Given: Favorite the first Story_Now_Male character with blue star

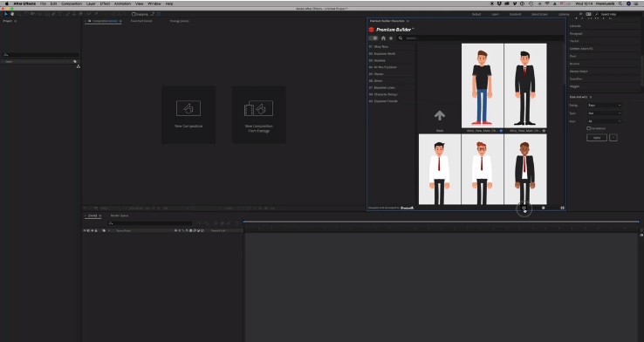Looking at the screenshot, I should pos(501,131).
